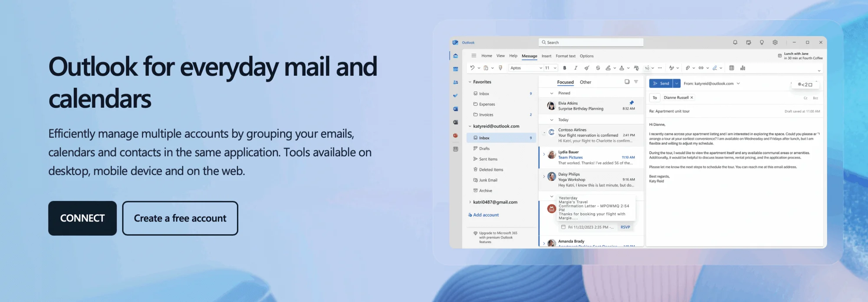The height and width of the screenshot is (302, 868).
Task: Open the More apps grid icon
Action: tap(455, 149)
